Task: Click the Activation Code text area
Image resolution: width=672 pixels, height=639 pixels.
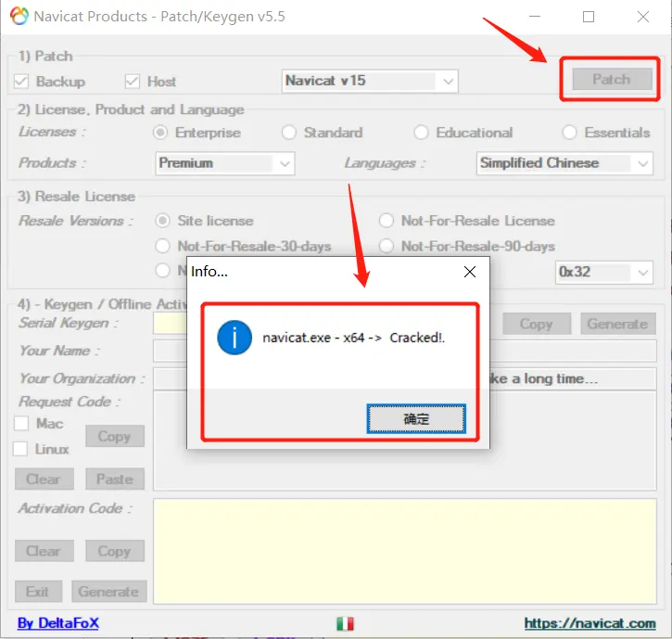Action: click(x=404, y=551)
